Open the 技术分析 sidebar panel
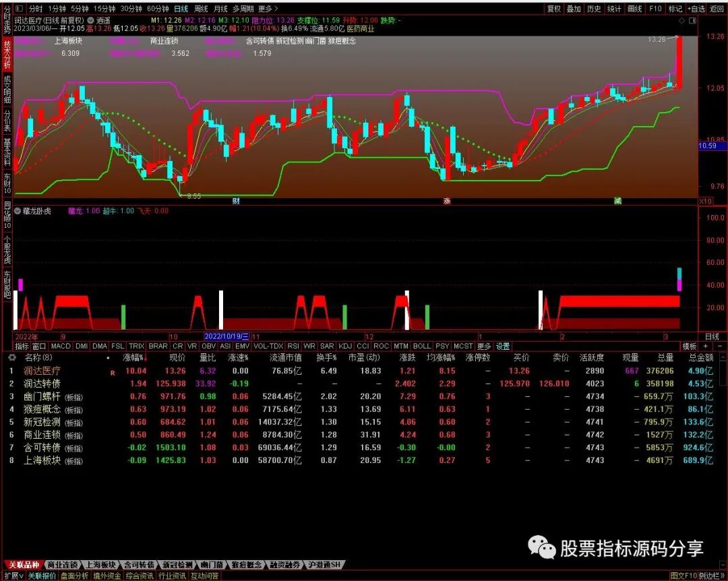 coord(7,55)
